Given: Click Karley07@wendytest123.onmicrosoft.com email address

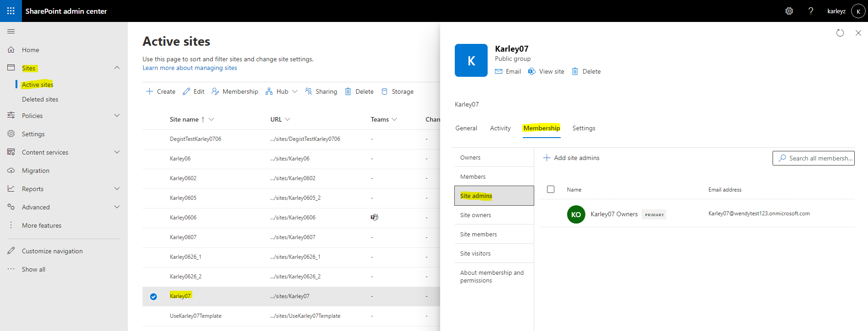Looking at the screenshot, I should [759, 214].
